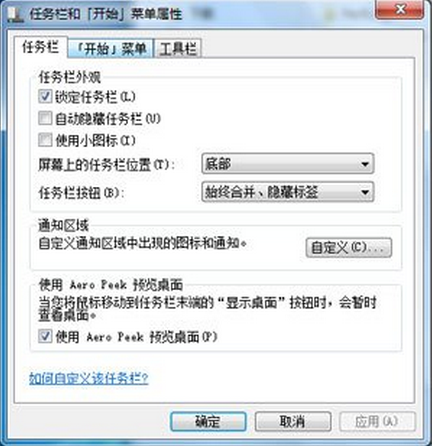Select the 工具栏 tab
The width and height of the screenshot is (432, 446).
(x=178, y=49)
